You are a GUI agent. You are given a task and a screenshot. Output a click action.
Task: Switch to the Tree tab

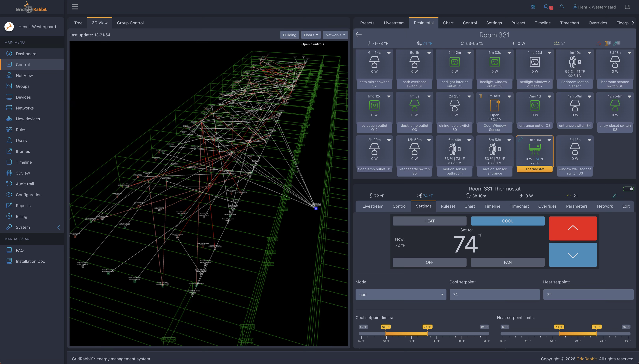tap(78, 23)
